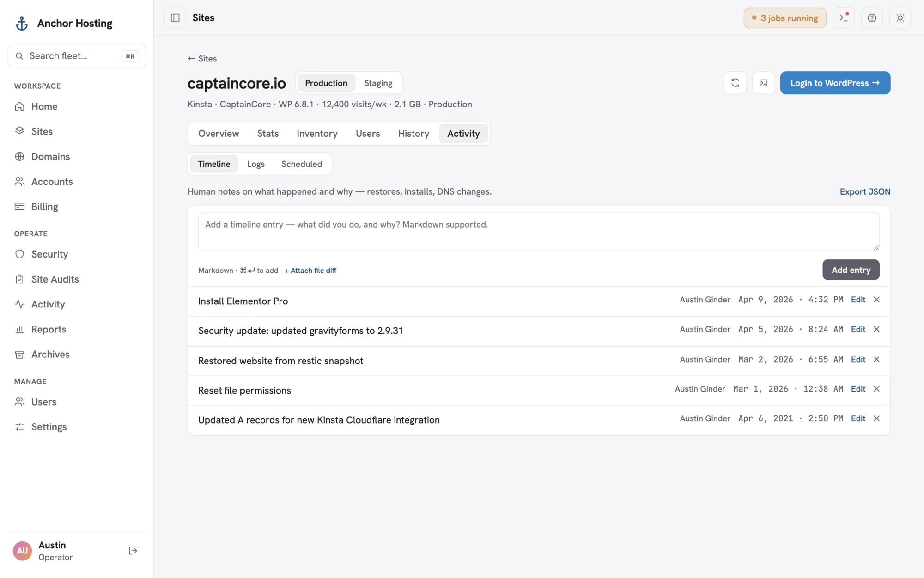Switch to the Scheduled sub-tab
This screenshot has width=924, height=578.
[x=302, y=164]
